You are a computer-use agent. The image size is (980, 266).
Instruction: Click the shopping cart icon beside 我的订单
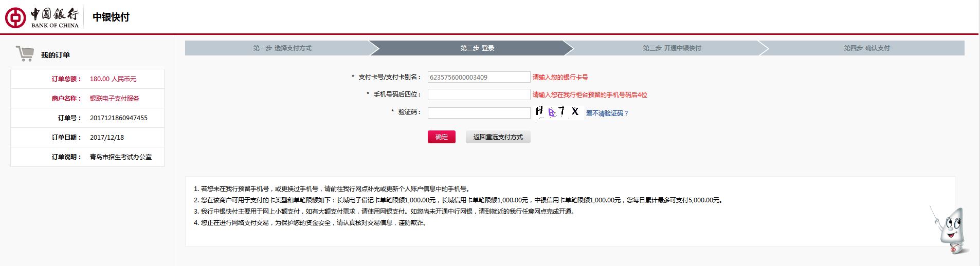(25, 53)
